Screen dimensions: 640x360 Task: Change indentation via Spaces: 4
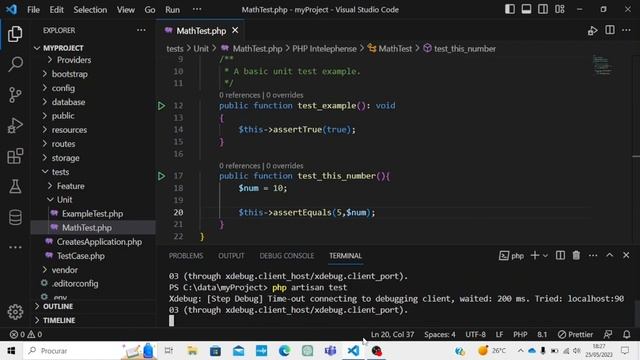pos(440,334)
